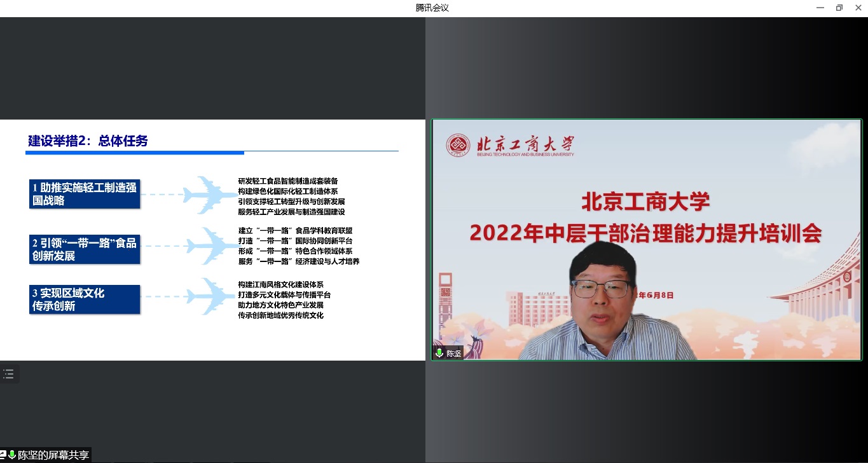Viewport: 868px width, 463px height.
Task: Close the 腾讯会议 meeting window
Action: point(857,8)
